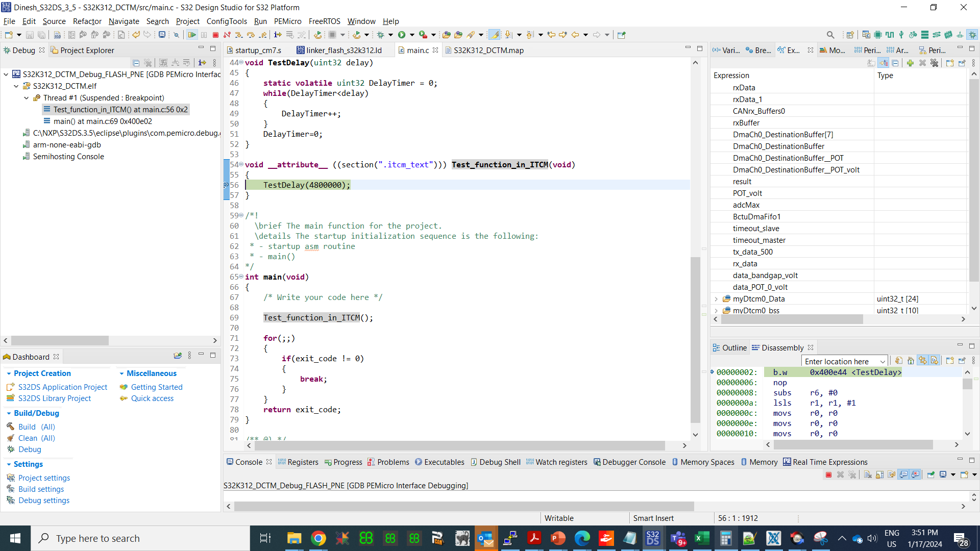This screenshot has width=980, height=551.
Task: Open the Run button dropdown arrow
Action: [x=412, y=35]
